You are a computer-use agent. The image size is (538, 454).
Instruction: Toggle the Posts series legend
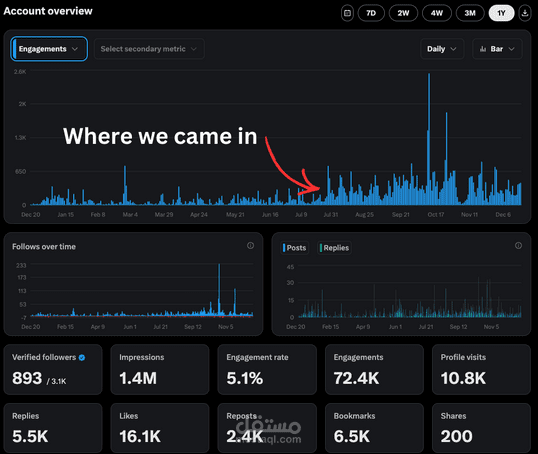point(295,248)
